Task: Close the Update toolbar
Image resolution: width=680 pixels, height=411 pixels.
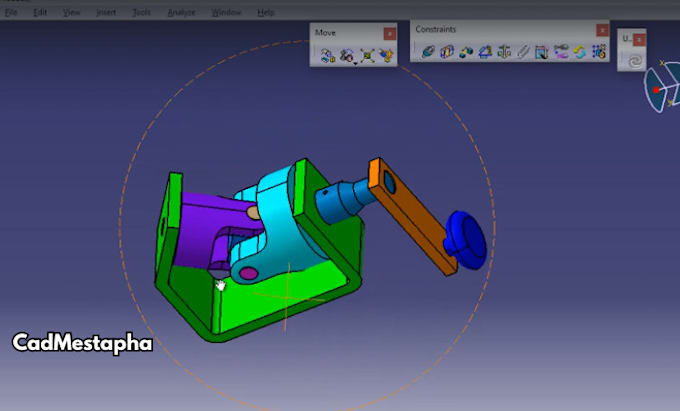Action: [638, 39]
